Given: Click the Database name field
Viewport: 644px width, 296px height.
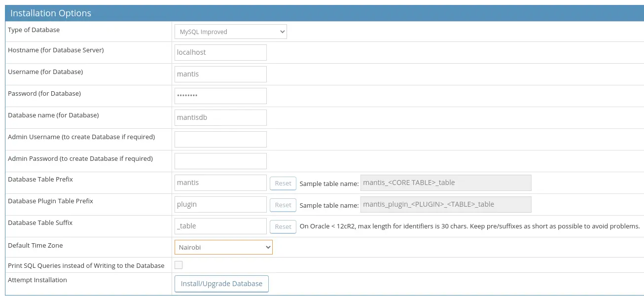Looking at the screenshot, I should click(220, 117).
